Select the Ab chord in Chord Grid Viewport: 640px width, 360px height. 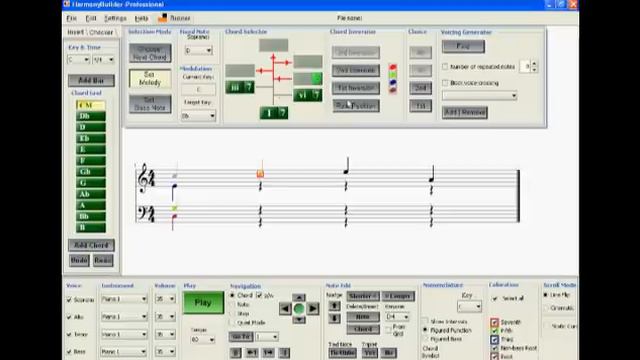click(91, 194)
